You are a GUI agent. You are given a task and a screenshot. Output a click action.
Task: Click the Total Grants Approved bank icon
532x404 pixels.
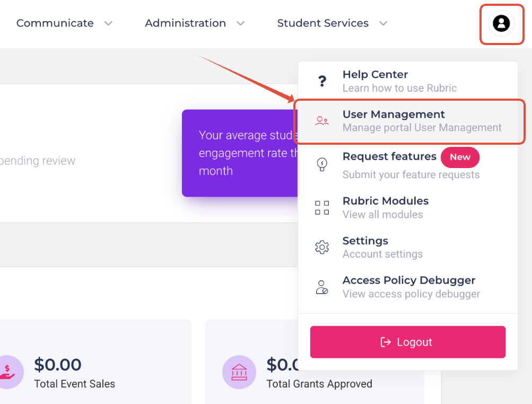coord(239,372)
